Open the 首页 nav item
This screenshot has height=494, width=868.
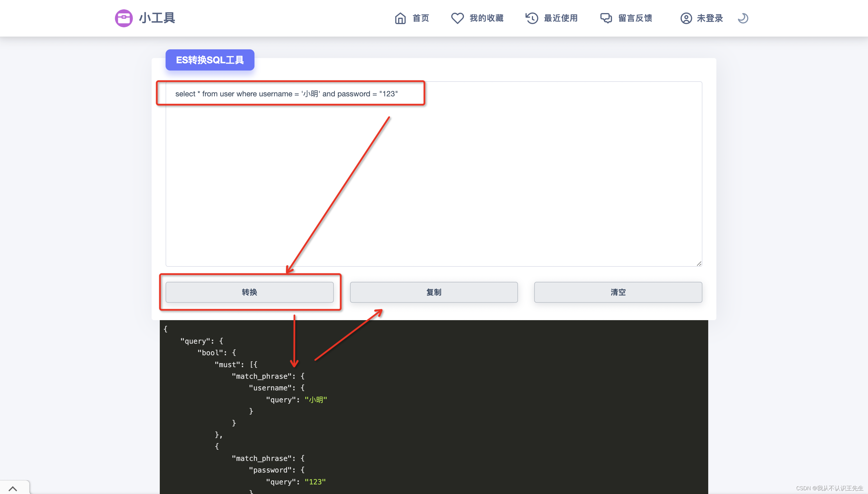(421, 18)
